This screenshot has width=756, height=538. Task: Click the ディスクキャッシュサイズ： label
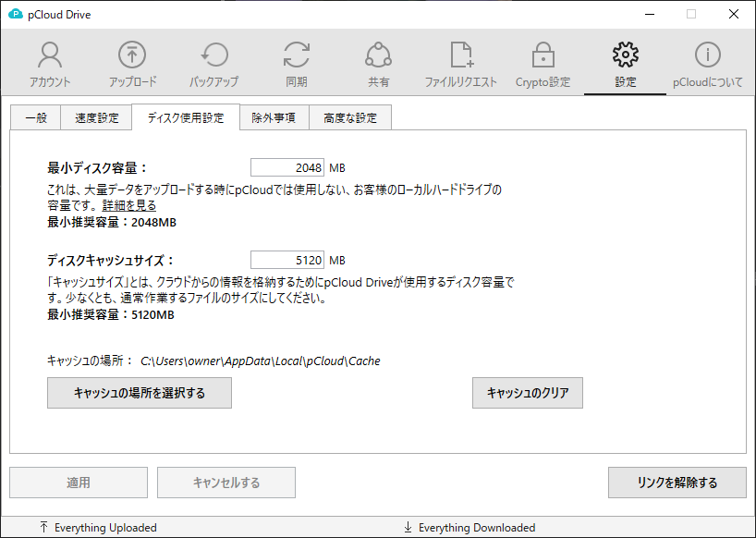(x=110, y=261)
